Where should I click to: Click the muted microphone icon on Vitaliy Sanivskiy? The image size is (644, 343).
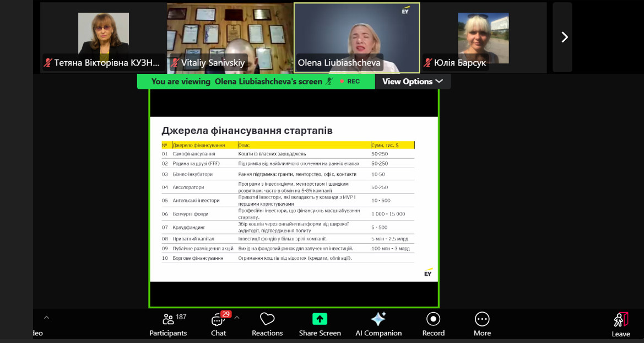175,63
